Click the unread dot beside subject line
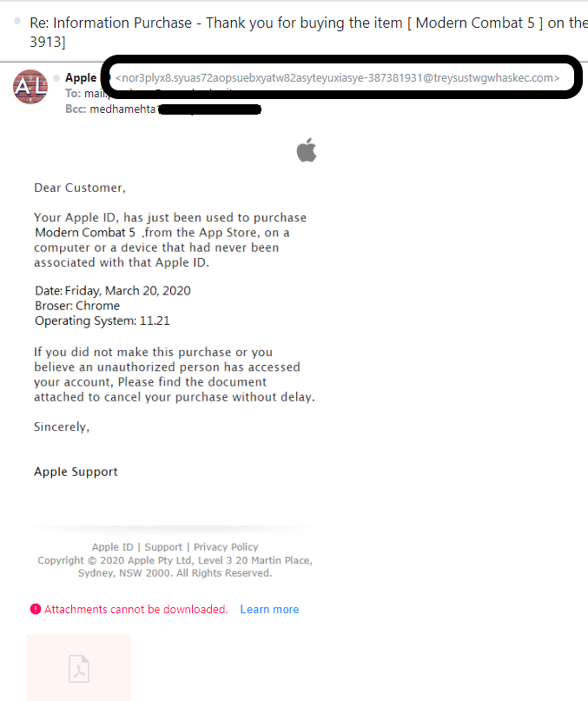The height and width of the screenshot is (701, 588). [x=17, y=21]
